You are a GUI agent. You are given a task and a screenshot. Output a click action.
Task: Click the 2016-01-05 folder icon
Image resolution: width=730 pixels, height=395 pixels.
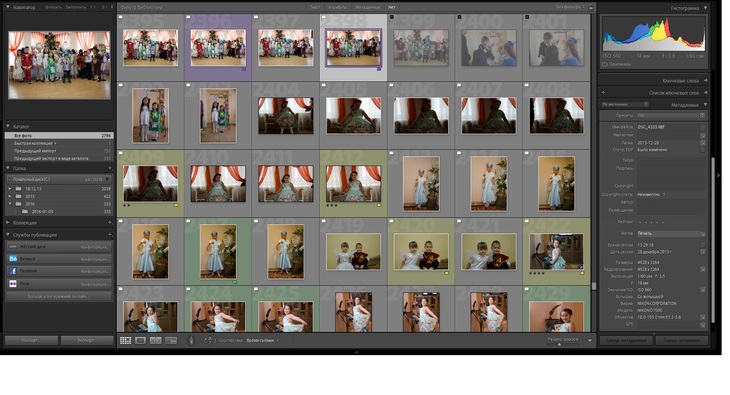point(26,211)
